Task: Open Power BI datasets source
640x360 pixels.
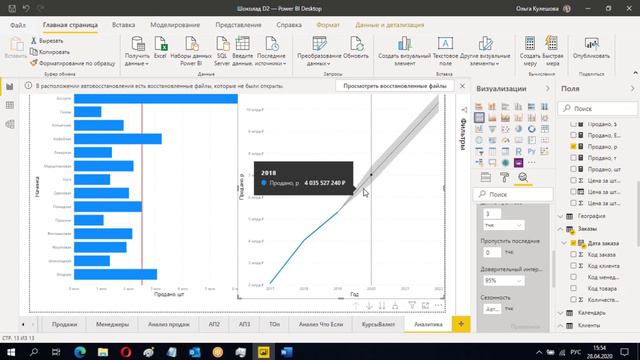Action: [191, 51]
